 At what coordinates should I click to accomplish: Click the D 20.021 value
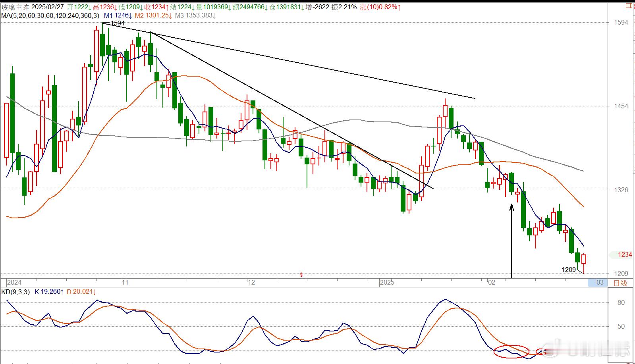(81, 292)
